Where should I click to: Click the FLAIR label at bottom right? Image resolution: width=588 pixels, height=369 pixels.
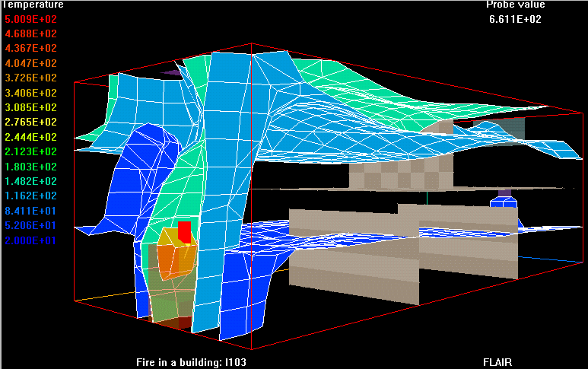(x=499, y=362)
